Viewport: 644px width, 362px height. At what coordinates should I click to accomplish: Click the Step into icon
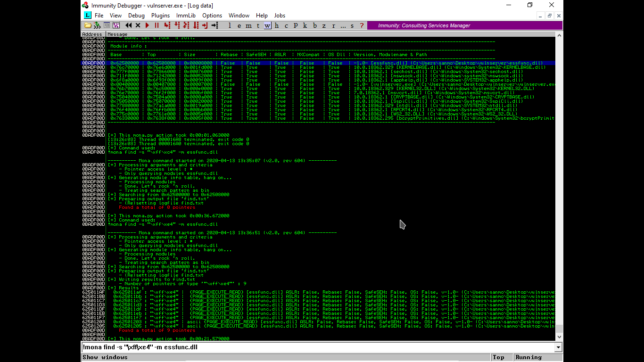tap(167, 25)
